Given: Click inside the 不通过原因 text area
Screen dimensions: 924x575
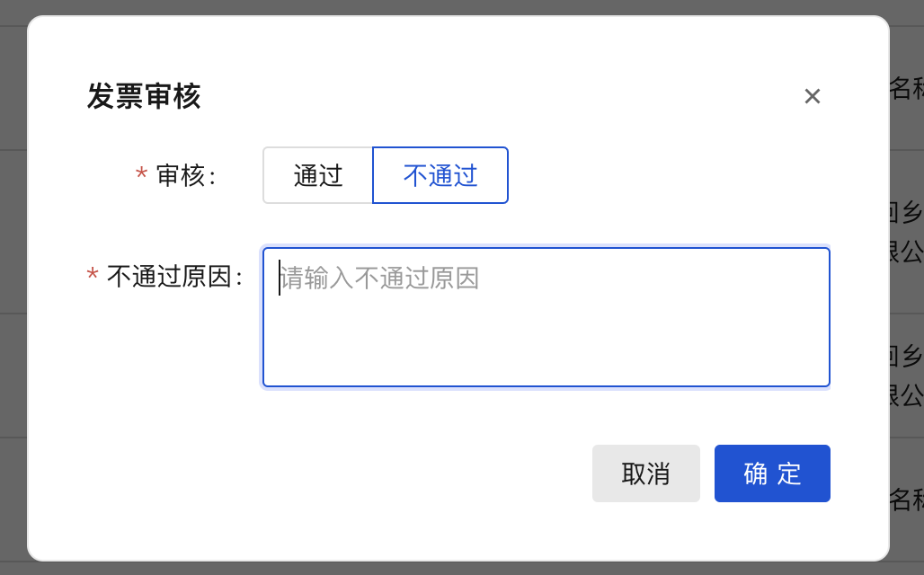Looking at the screenshot, I should click(546, 316).
